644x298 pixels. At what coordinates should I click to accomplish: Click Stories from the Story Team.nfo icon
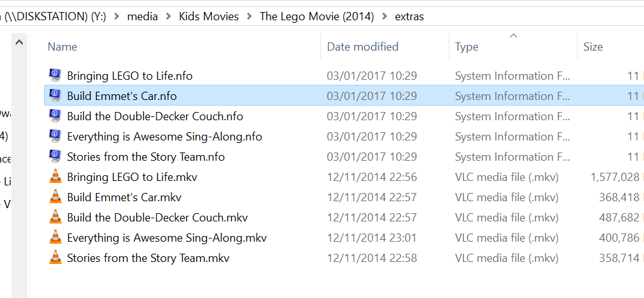coord(56,157)
